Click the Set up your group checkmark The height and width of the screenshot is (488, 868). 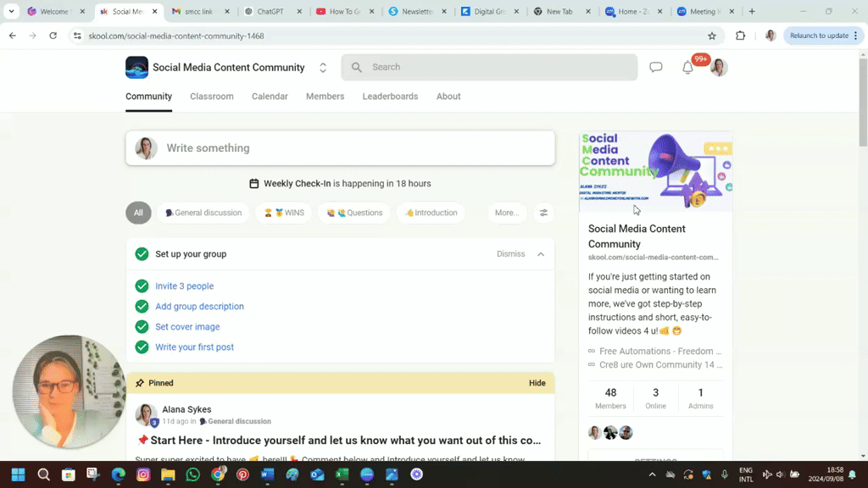pos(142,254)
